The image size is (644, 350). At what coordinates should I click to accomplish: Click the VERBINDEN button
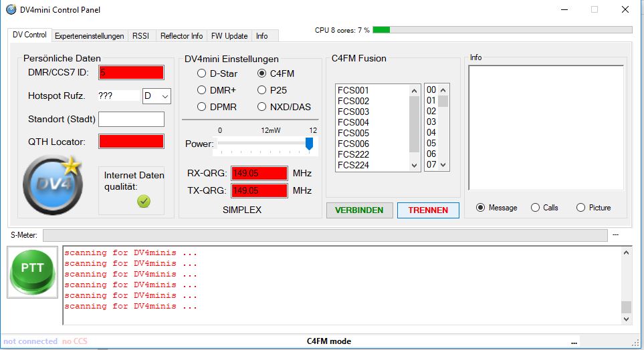pyautogui.click(x=359, y=210)
